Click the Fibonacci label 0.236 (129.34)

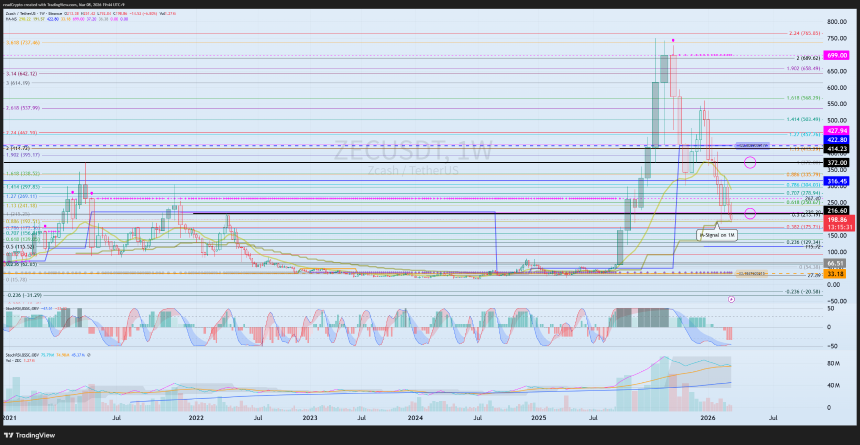pos(803,242)
